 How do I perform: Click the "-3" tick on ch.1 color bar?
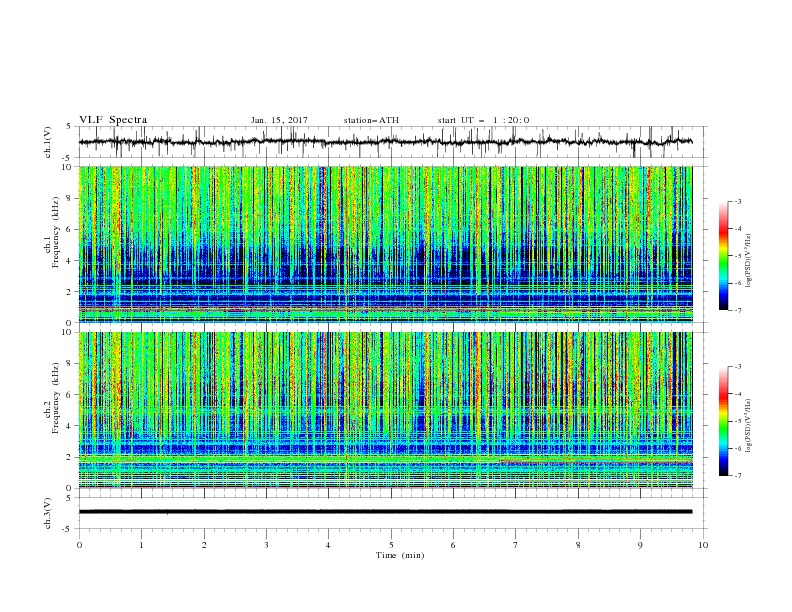pos(737,201)
